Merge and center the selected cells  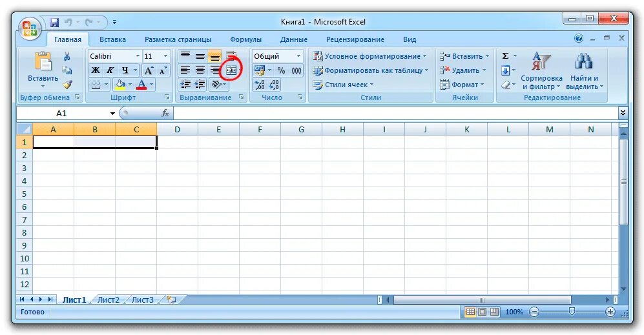(231, 70)
